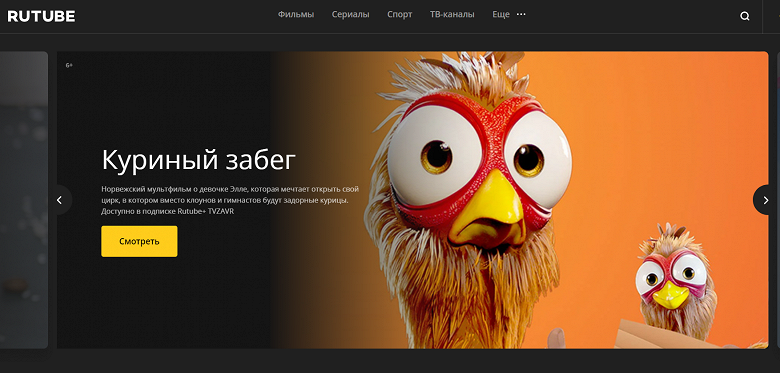Open the RUTUBE logo home link

tap(41, 16)
